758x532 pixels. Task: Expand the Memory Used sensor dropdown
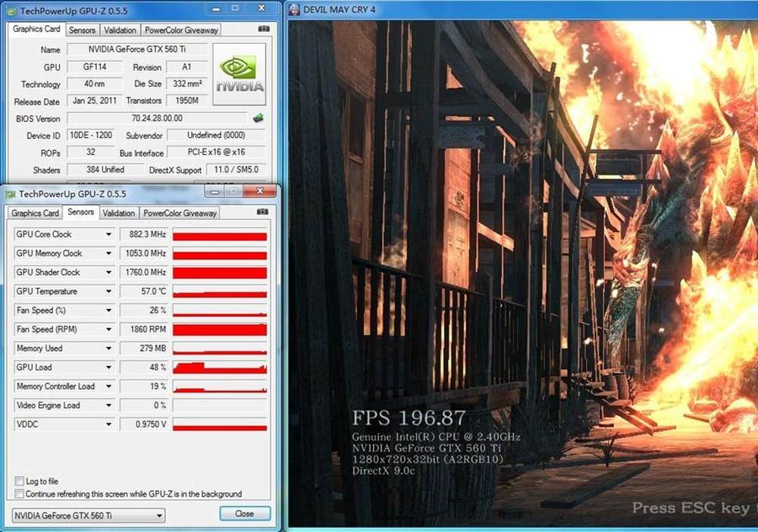pos(108,349)
